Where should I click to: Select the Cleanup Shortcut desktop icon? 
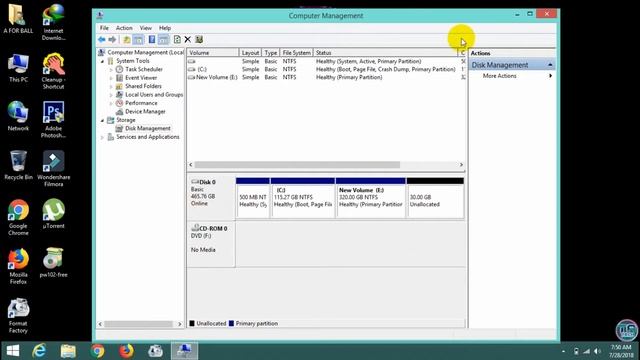[53, 71]
